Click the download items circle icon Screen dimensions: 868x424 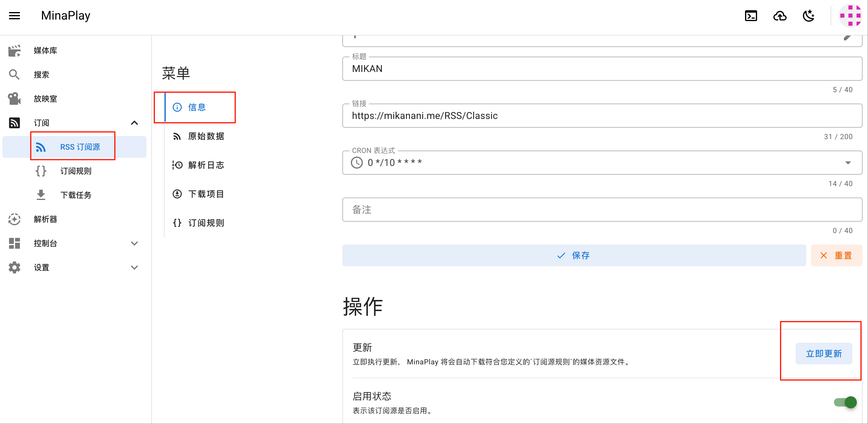(177, 194)
